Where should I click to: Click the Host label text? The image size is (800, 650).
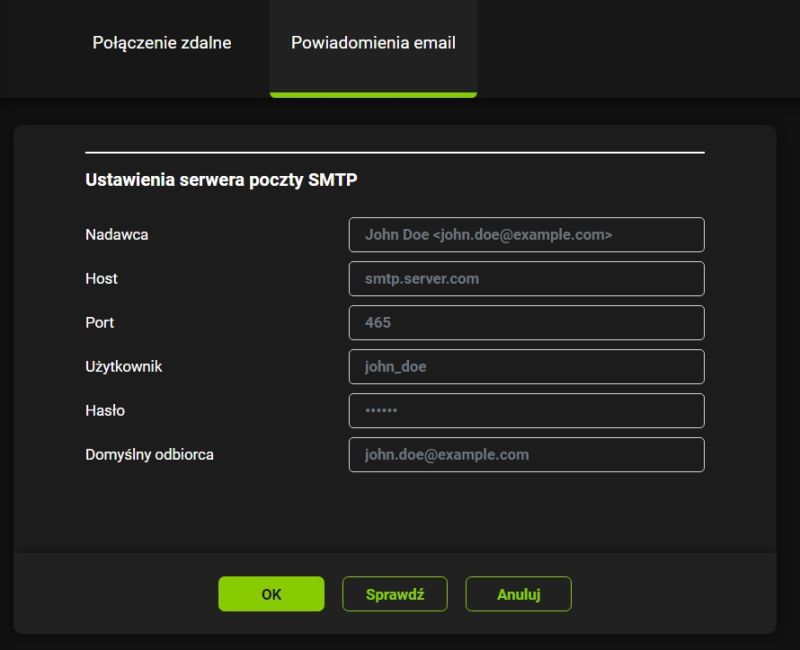tap(100, 278)
